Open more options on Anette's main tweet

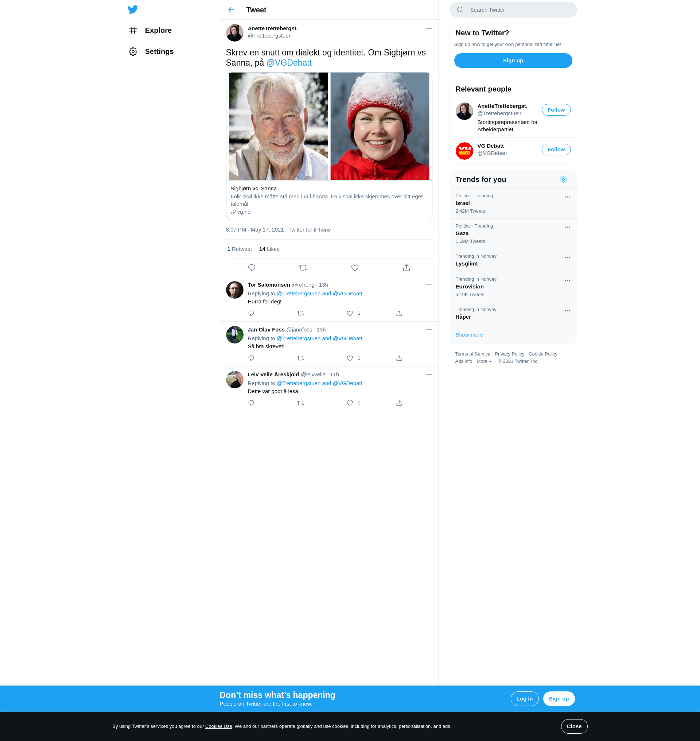429,28
